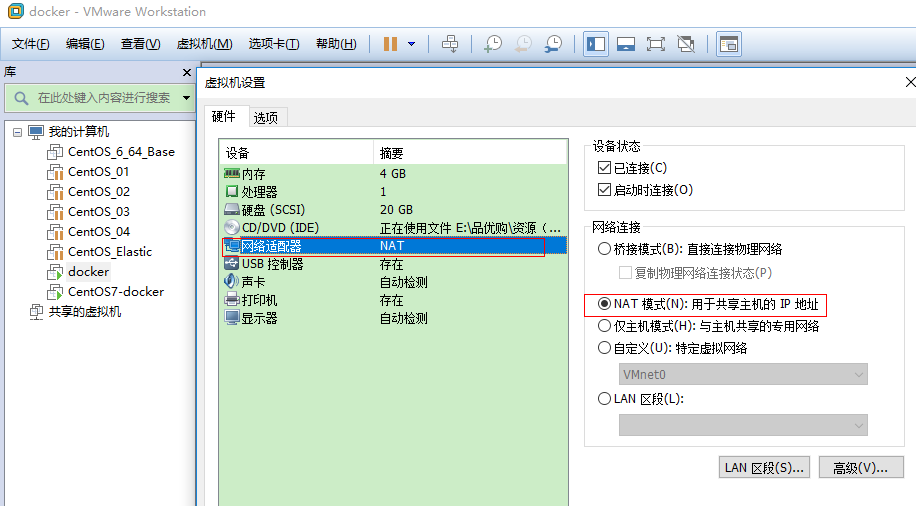The width and height of the screenshot is (916, 506).
Task: Open the VMnet0 network dropdown
Action: click(x=743, y=375)
